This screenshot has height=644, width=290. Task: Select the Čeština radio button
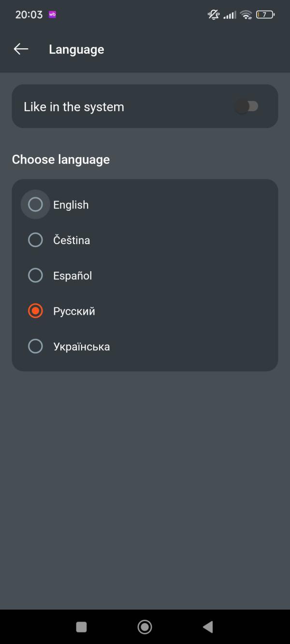point(35,240)
